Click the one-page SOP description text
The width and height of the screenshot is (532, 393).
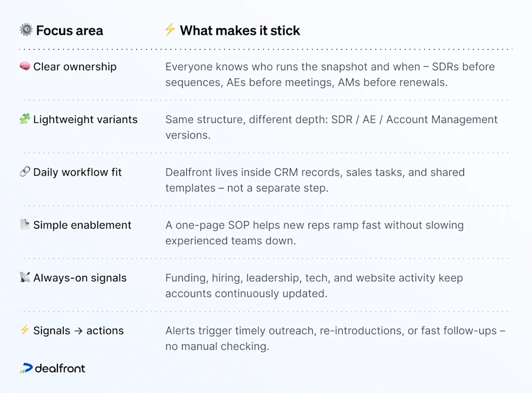314,232
